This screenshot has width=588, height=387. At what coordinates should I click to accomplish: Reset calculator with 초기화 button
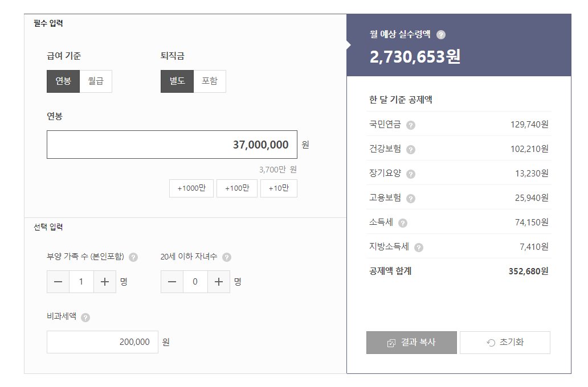pos(505,343)
